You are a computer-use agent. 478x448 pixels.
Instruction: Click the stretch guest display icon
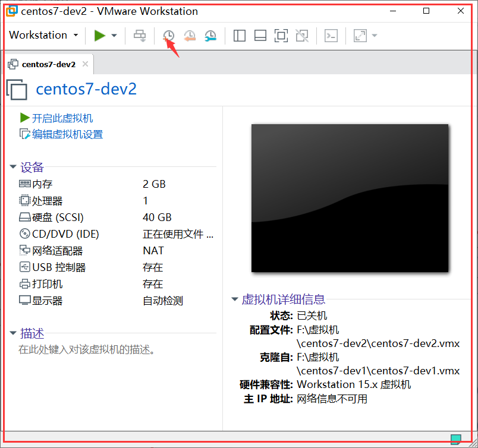coord(360,36)
